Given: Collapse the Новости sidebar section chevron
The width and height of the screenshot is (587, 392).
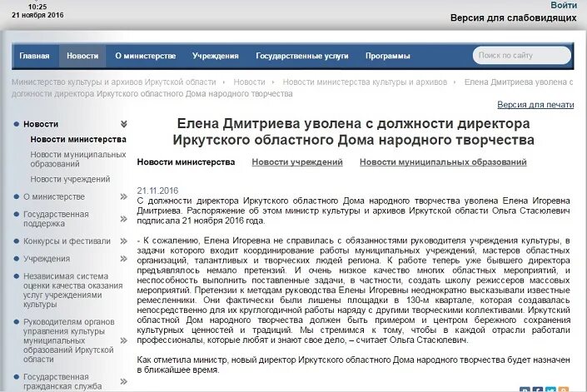Looking at the screenshot, I should pos(123,124).
